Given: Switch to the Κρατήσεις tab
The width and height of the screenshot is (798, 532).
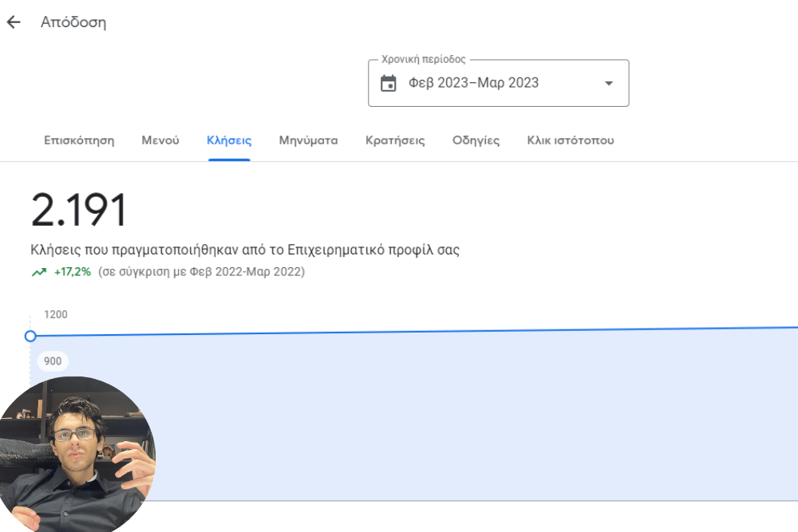Looking at the screenshot, I should pos(395,140).
